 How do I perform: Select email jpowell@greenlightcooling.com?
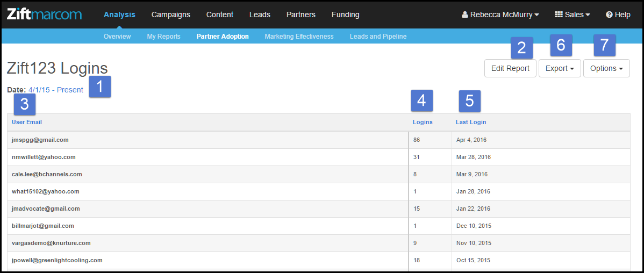pos(57,261)
